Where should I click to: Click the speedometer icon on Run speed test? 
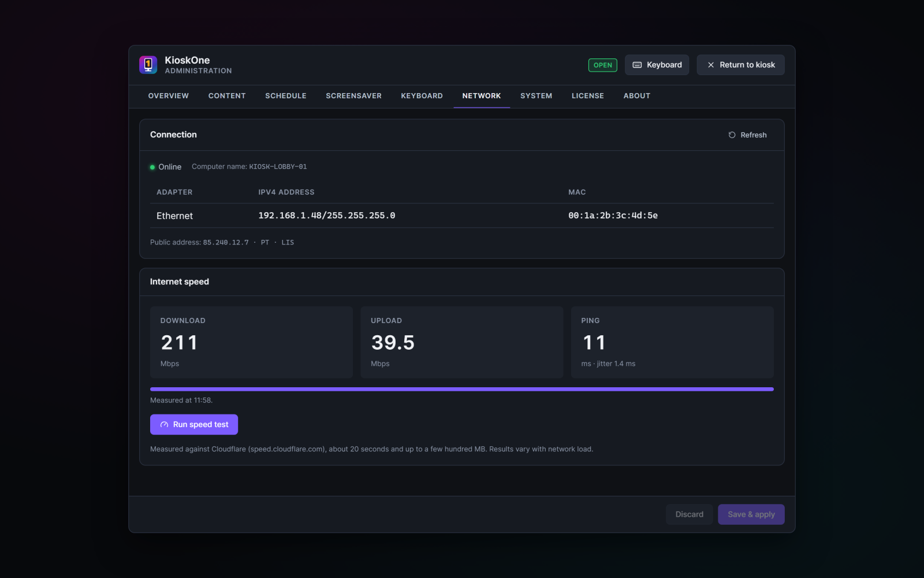(x=164, y=424)
